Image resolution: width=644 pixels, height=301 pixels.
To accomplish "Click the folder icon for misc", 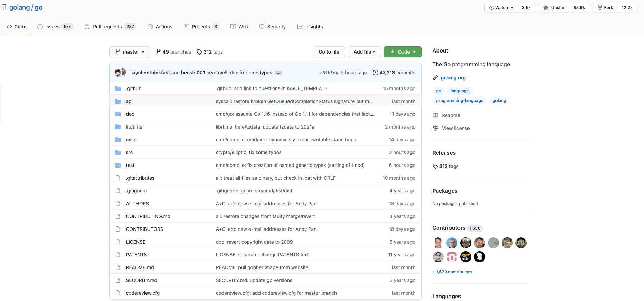I will [x=118, y=140].
